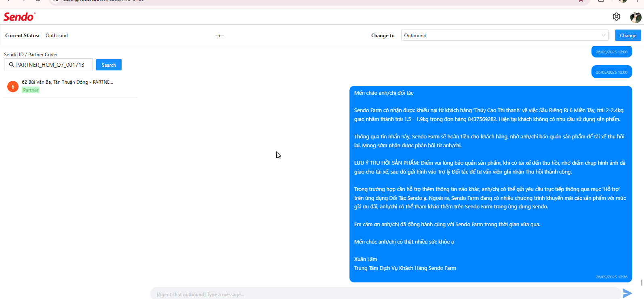Click the 'LƯU Ý THU HỒI SẢN PHẨM' paragraph
The width and height of the screenshot is (644, 299).
(490, 168)
